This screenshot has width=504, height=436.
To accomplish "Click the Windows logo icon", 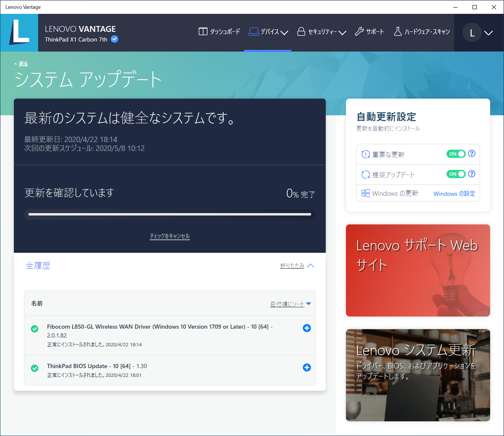I will tap(366, 193).
